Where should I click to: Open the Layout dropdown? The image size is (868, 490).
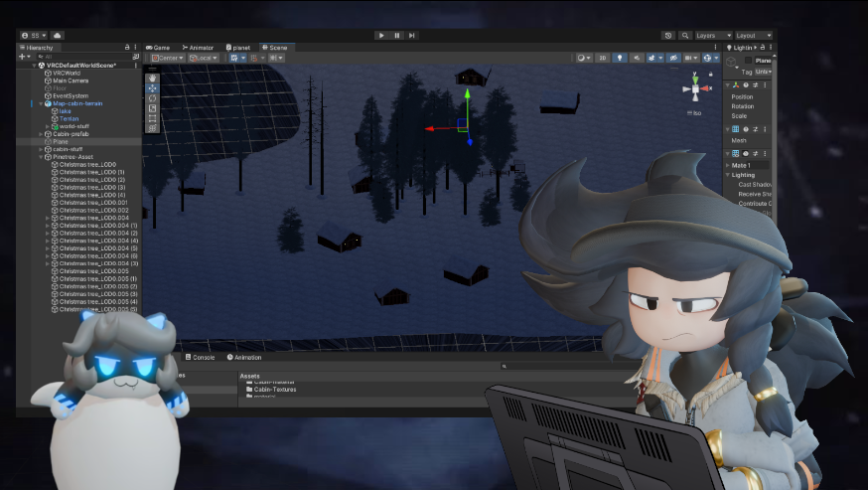pyautogui.click(x=754, y=36)
